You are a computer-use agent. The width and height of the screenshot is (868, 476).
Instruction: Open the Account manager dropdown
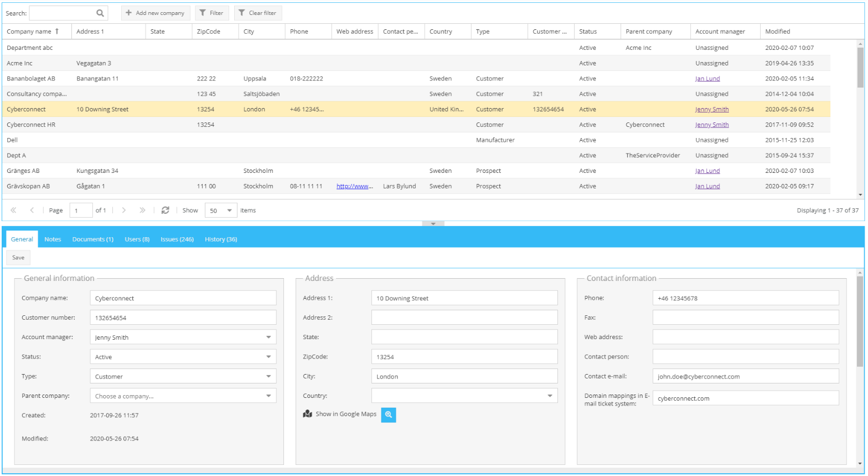point(268,337)
